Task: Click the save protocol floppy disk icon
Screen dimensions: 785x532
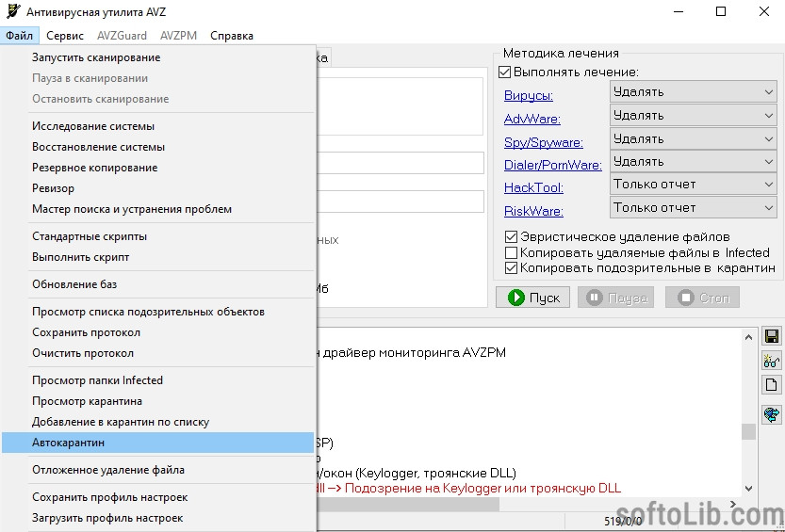Action: tap(772, 336)
